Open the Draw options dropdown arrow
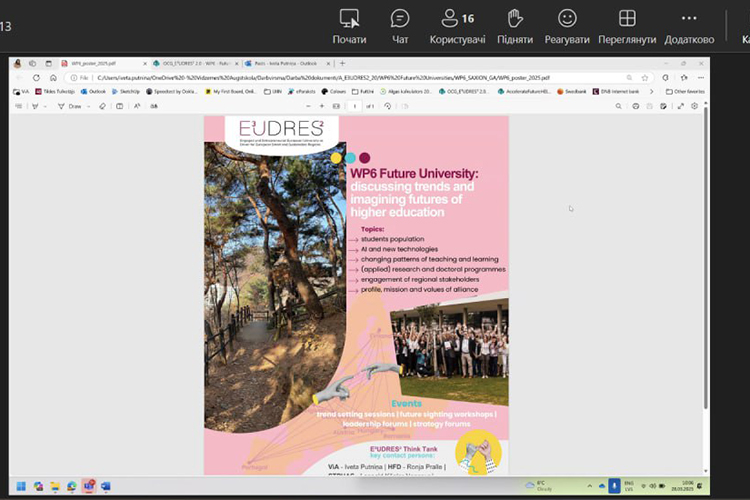 click(88, 106)
